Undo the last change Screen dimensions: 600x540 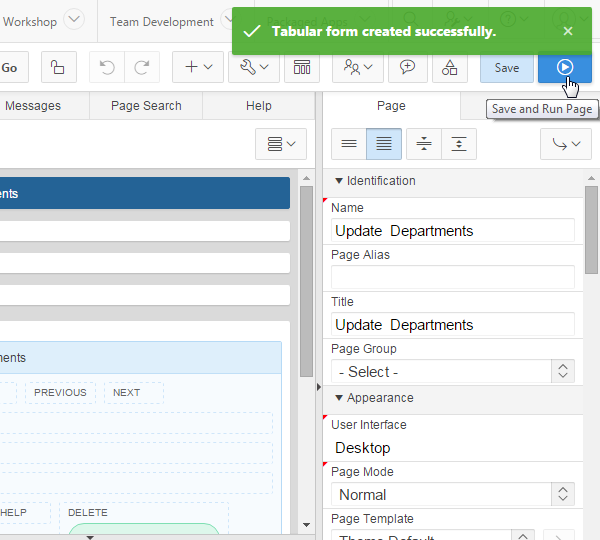click(107, 67)
